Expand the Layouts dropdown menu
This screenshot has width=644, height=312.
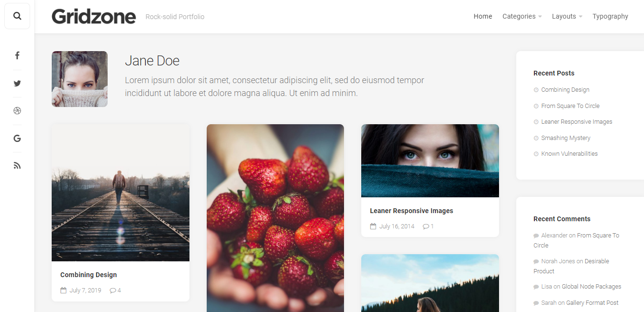coord(566,16)
